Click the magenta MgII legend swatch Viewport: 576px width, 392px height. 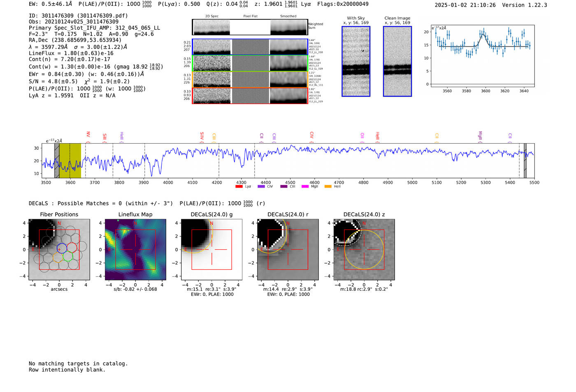click(305, 187)
